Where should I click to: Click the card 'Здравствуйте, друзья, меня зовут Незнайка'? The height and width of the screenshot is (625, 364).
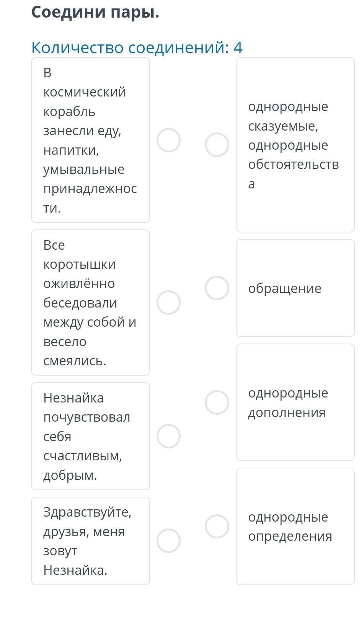click(x=90, y=541)
